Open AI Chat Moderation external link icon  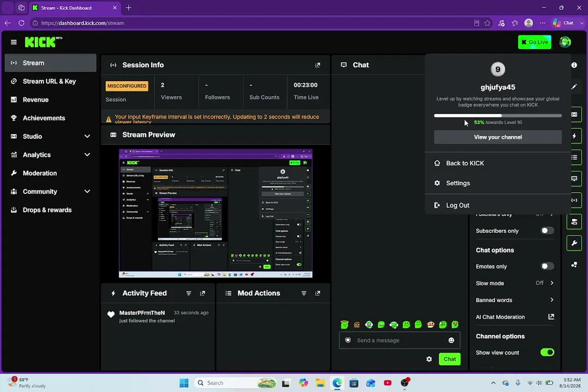551,317
